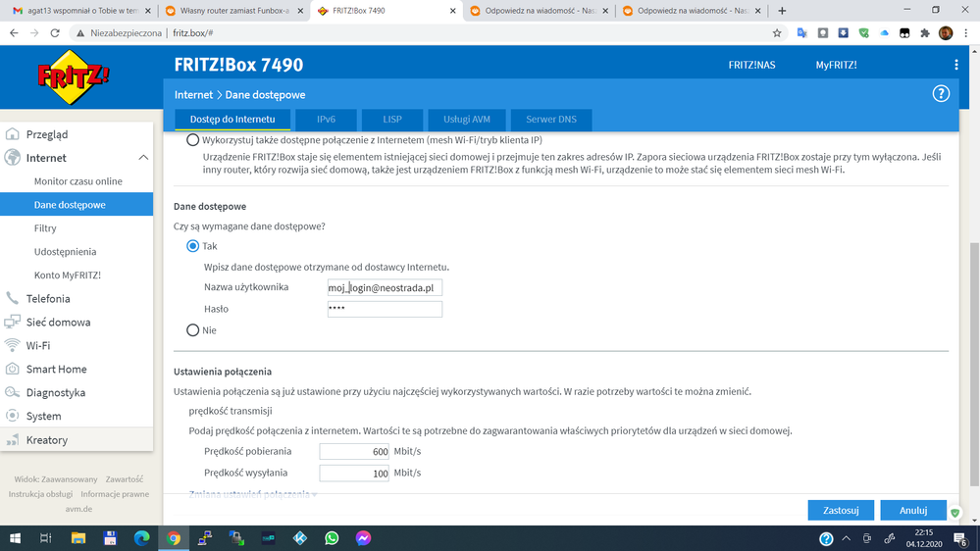The image size is (980, 551).
Task: Click the Chrome profile avatar
Action: coord(946,33)
